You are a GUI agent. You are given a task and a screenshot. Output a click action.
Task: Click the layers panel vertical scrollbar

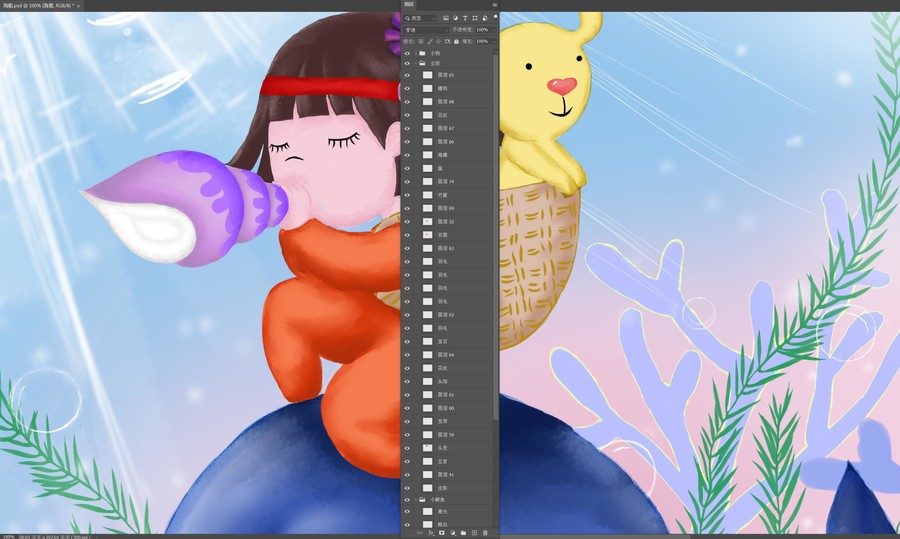495,235
